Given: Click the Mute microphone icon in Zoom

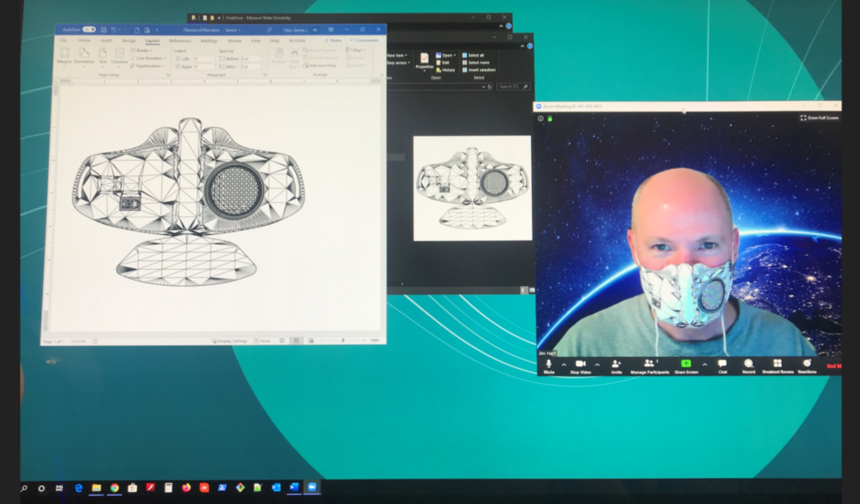Looking at the screenshot, I should click(549, 364).
